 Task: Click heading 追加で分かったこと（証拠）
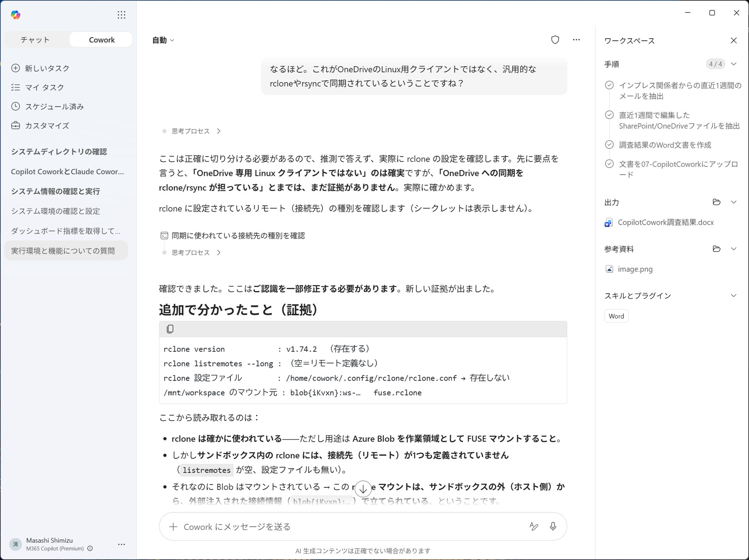(239, 310)
